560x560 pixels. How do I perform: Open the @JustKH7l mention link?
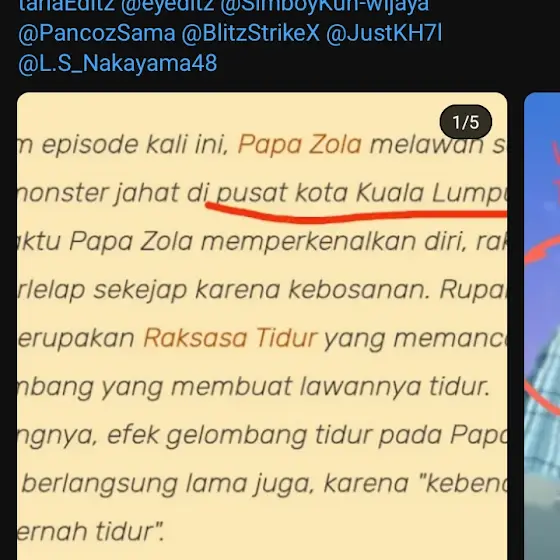pyautogui.click(x=384, y=34)
